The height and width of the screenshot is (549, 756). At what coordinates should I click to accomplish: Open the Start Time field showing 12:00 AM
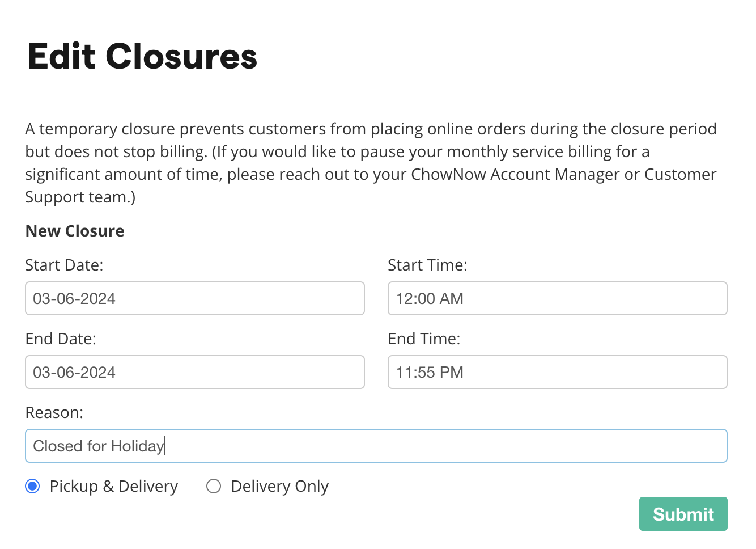point(557,298)
